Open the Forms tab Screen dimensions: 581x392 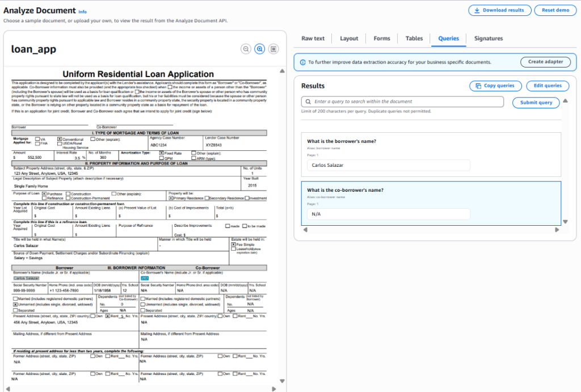coord(381,38)
